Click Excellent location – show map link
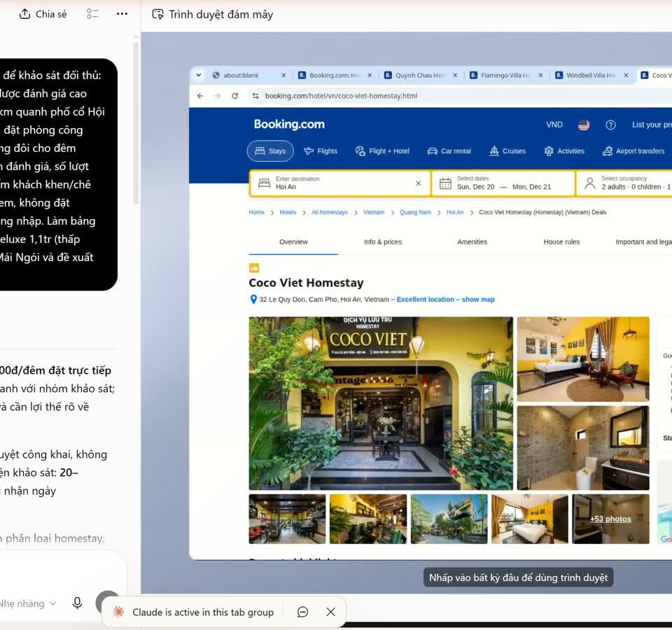The width and height of the screenshot is (672, 630). click(x=445, y=300)
